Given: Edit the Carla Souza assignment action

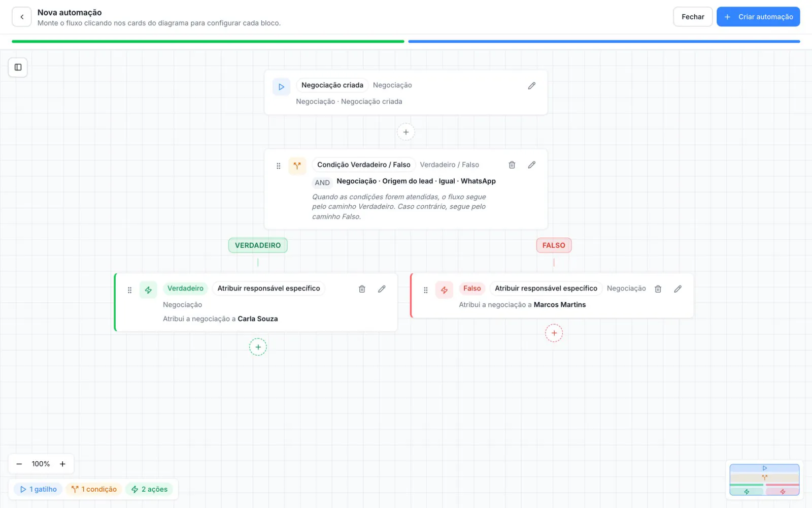Looking at the screenshot, I should [x=382, y=289].
